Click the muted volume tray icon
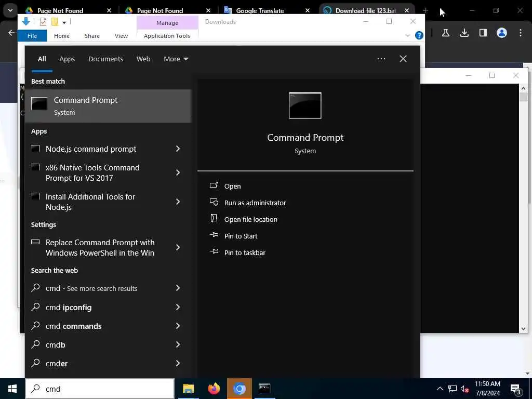This screenshot has width=532, height=399. pyautogui.click(x=464, y=389)
